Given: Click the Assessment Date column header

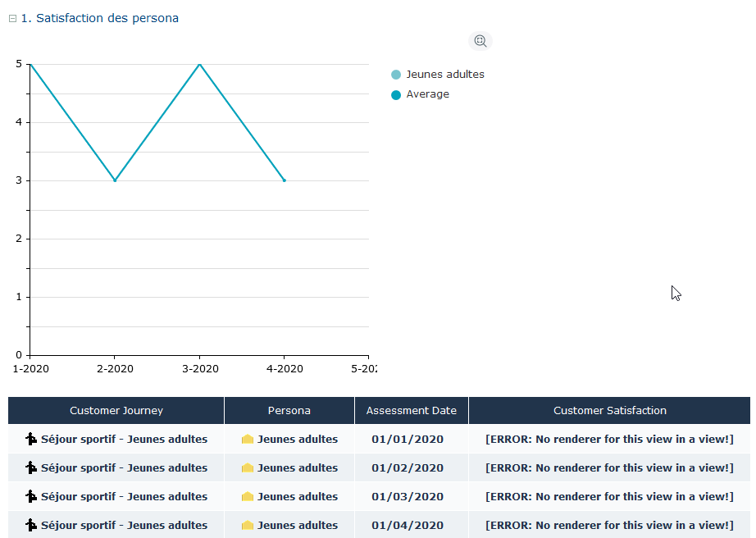Looking at the screenshot, I should [411, 411].
